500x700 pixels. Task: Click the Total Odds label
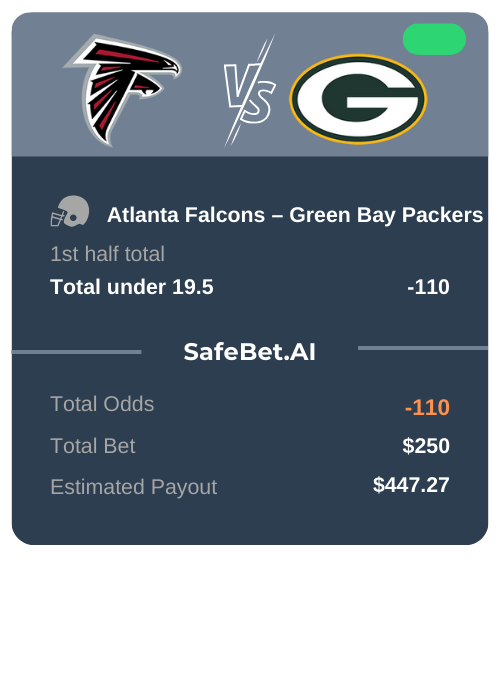(102, 404)
